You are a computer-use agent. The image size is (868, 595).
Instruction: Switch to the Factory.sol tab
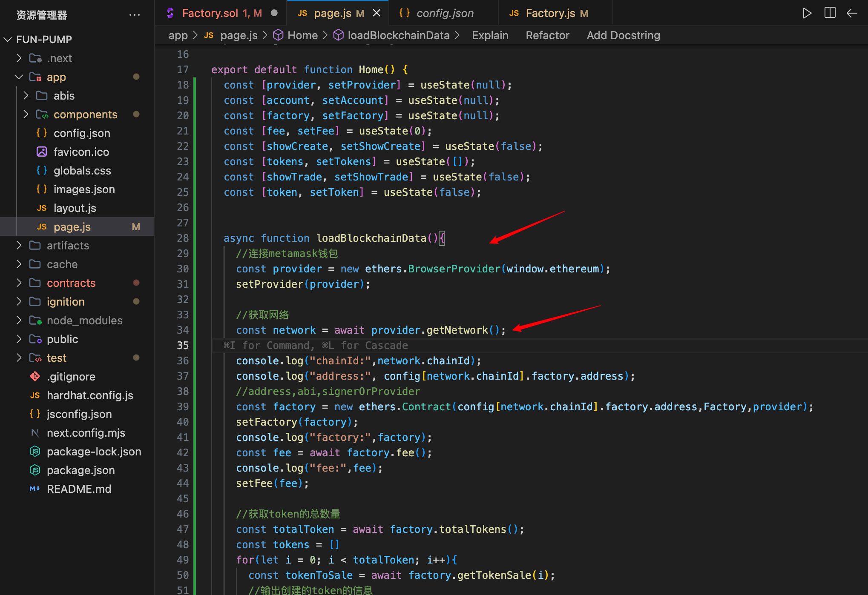point(221,13)
